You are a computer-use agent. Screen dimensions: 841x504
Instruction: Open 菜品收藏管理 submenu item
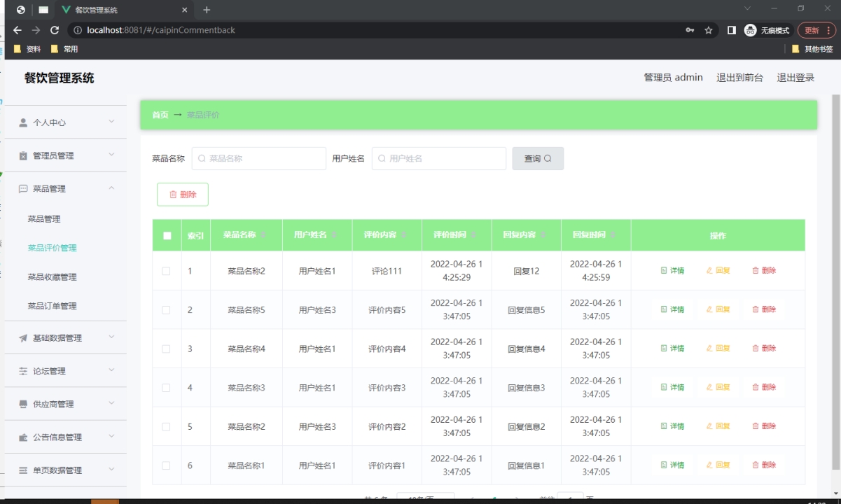(53, 277)
